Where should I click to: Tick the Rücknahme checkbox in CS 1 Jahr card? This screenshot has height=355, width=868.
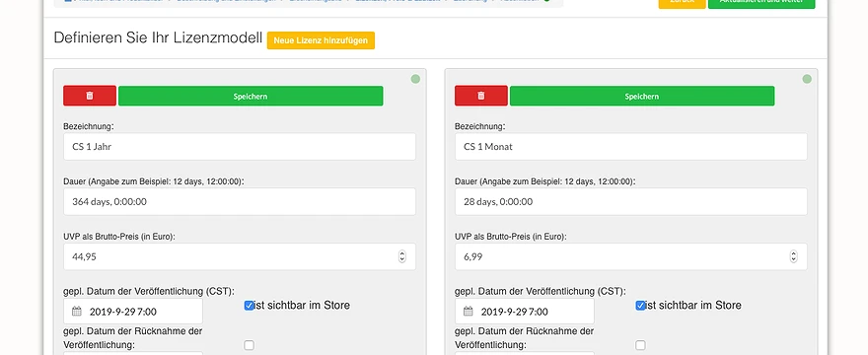250,345
